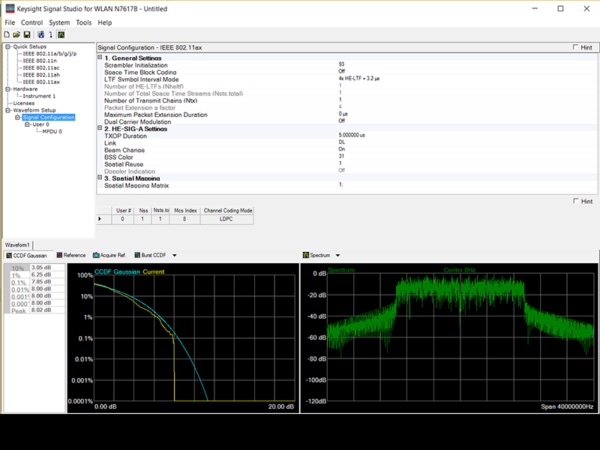
Task: Click Number of Transmit Chains (Ntx) row label
Action: pyautogui.click(x=151, y=100)
